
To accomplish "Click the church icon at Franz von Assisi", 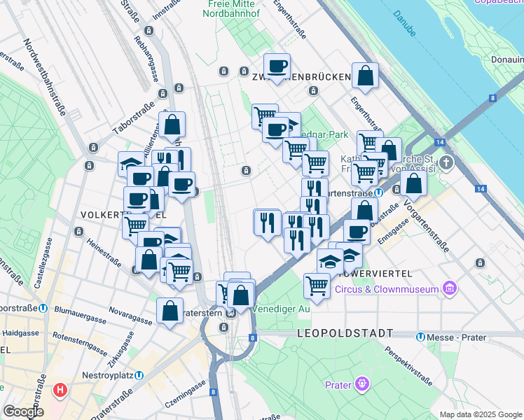I will pyautogui.click(x=446, y=163).
